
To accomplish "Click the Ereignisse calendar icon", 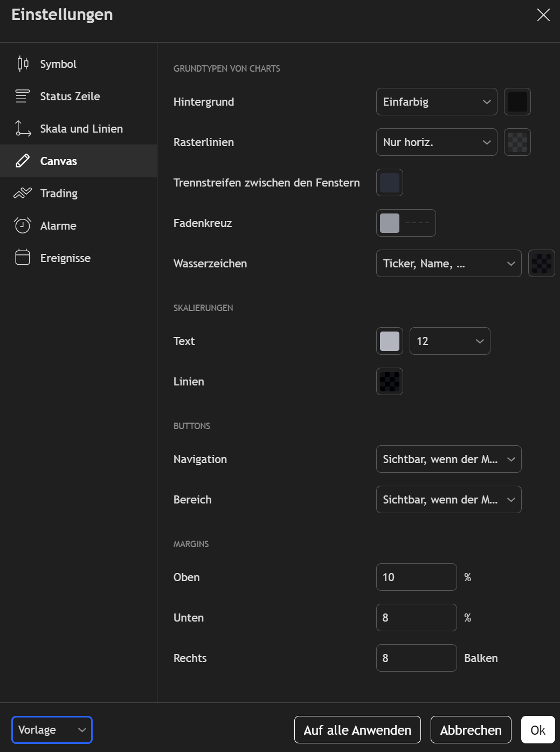I will (23, 258).
